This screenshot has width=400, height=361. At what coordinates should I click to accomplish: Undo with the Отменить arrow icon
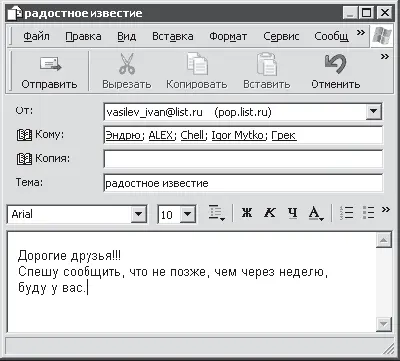335,64
